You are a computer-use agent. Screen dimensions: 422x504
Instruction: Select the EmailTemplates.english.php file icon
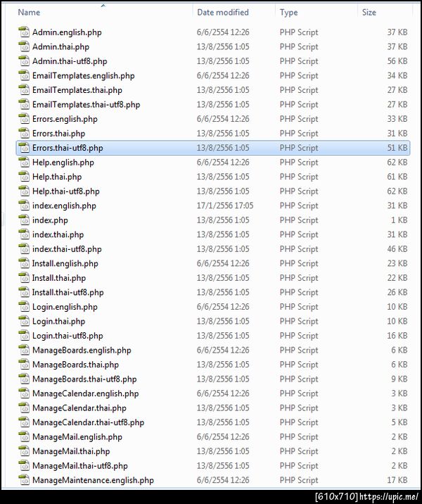24,75
